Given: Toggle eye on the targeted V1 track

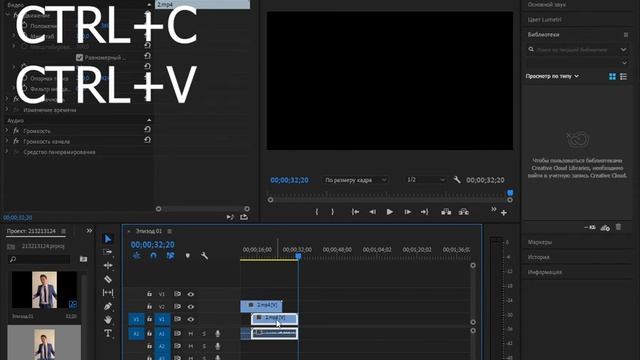Looking at the screenshot, I should point(191,319).
